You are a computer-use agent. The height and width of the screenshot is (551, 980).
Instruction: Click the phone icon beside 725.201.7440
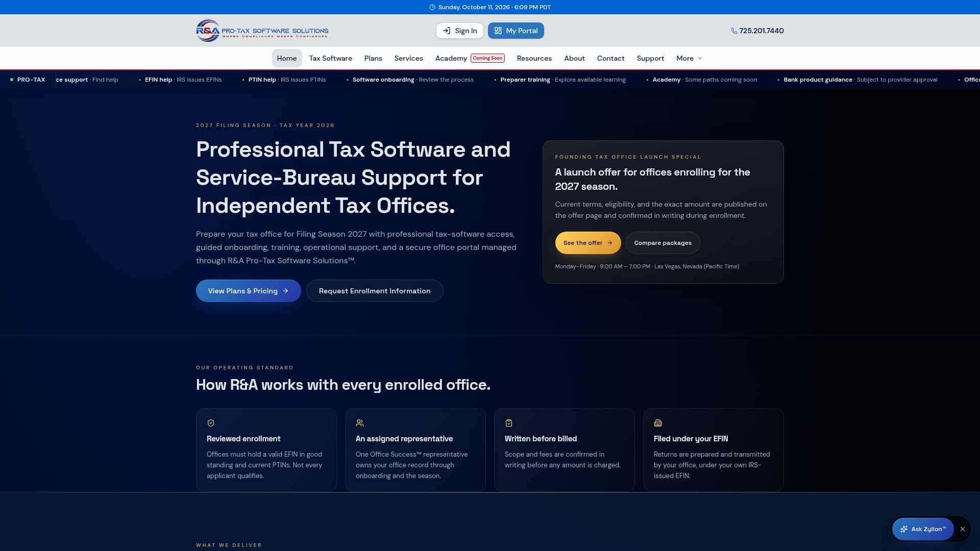pyautogui.click(x=734, y=31)
